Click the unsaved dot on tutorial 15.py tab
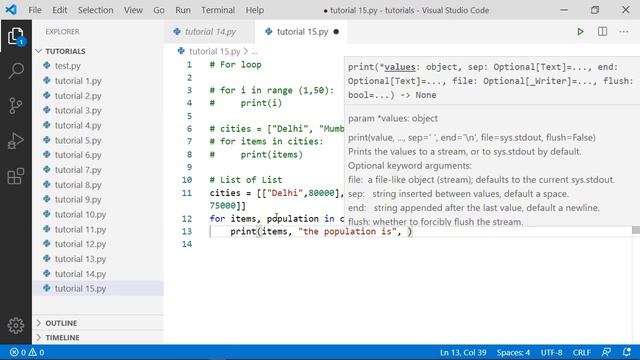640x360 pixels. [336, 31]
